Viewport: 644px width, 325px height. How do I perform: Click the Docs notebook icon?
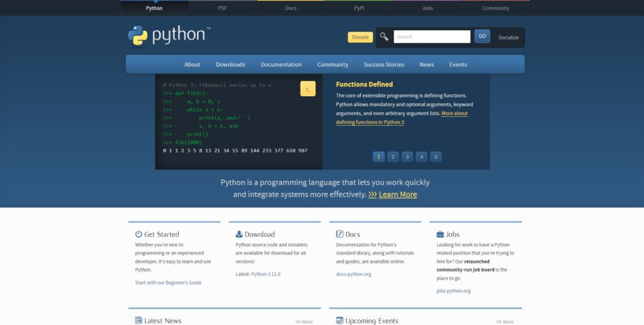click(339, 234)
